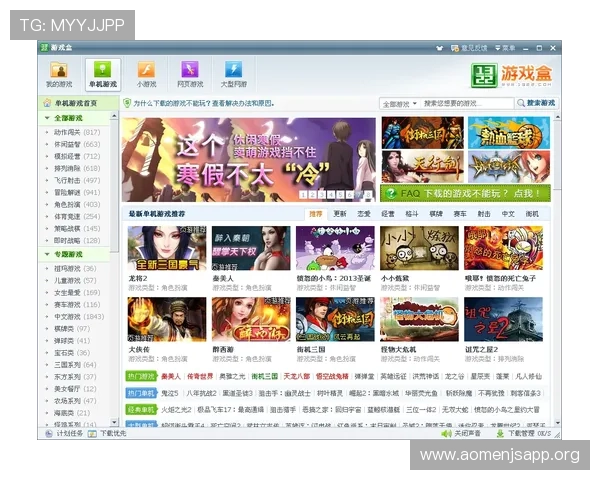
Task: Click the magnifier 搜索游戏 button
Action: pos(536,103)
